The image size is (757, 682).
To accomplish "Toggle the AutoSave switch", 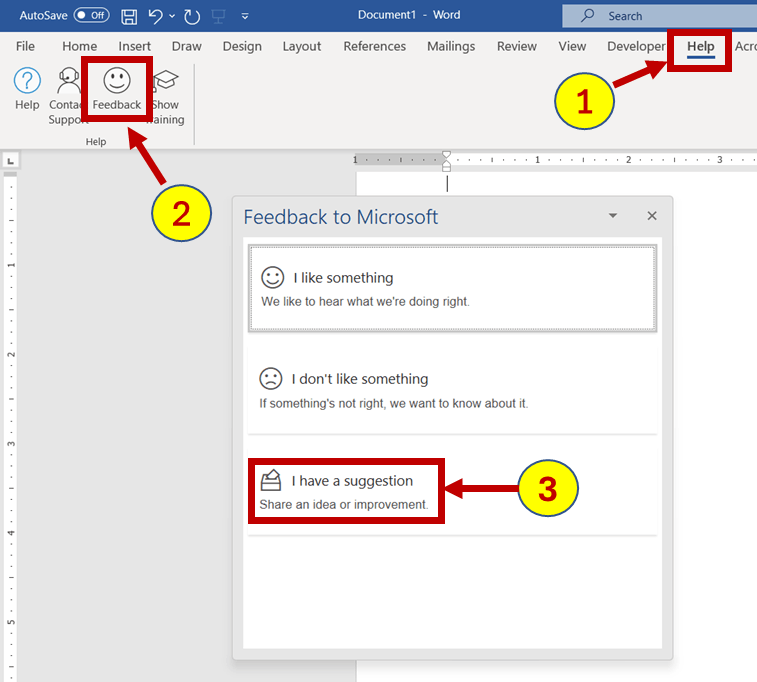I will [x=91, y=15].
